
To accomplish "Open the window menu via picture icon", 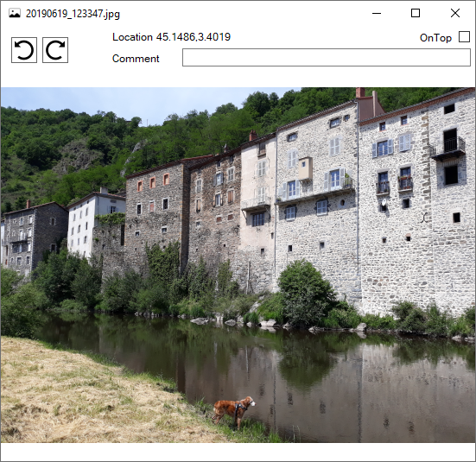I will pyautogui.click(x=15, y=13).
